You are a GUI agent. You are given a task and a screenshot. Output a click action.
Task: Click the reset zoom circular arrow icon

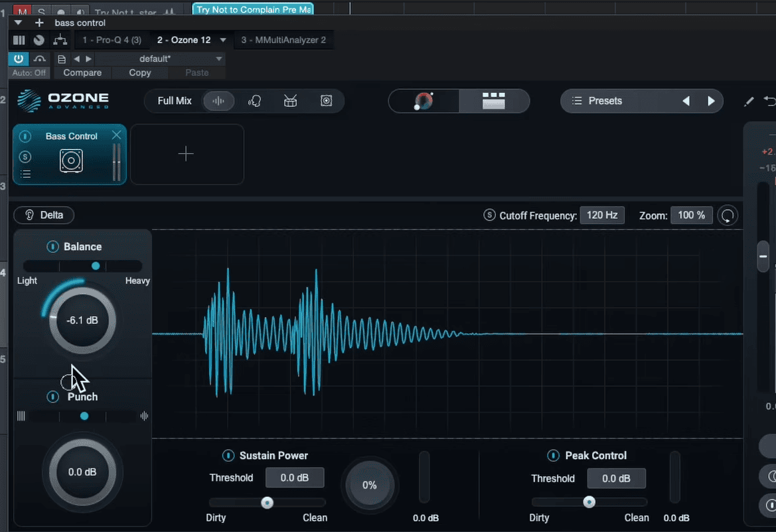coord(728,216)
